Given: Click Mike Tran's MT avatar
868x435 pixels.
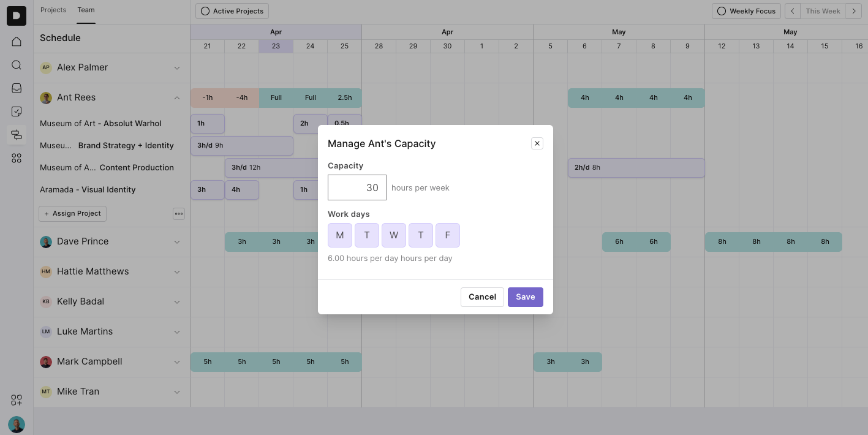Looking at the screenshot, I should click(x=46, y=391).
